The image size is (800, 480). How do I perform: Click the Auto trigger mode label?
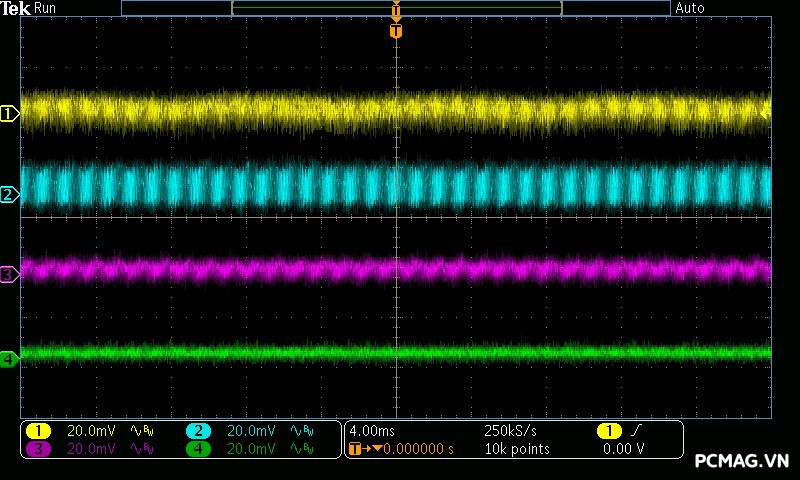tap(690, 8)
